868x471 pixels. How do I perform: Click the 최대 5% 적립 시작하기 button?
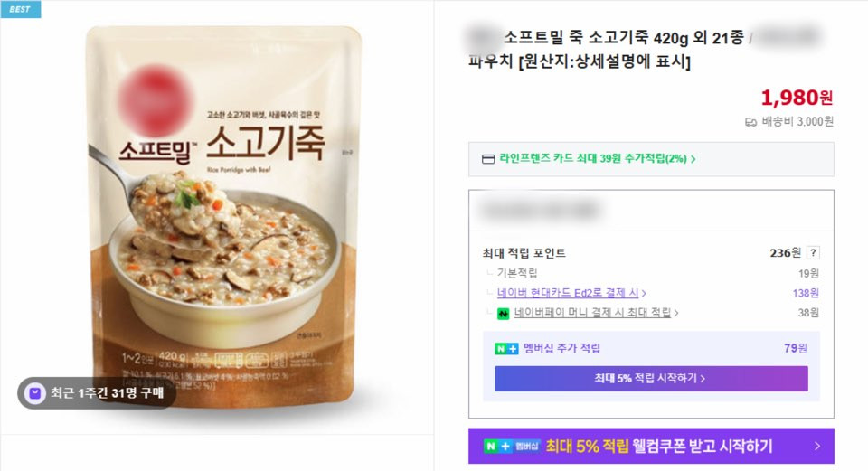tap(651, 379)
